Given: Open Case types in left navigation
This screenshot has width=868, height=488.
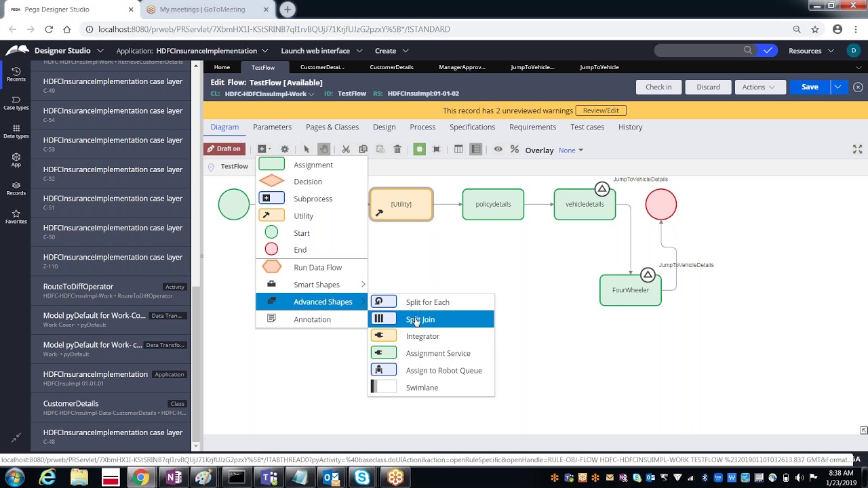Looking at the screenshot, I should coord(16,103).
